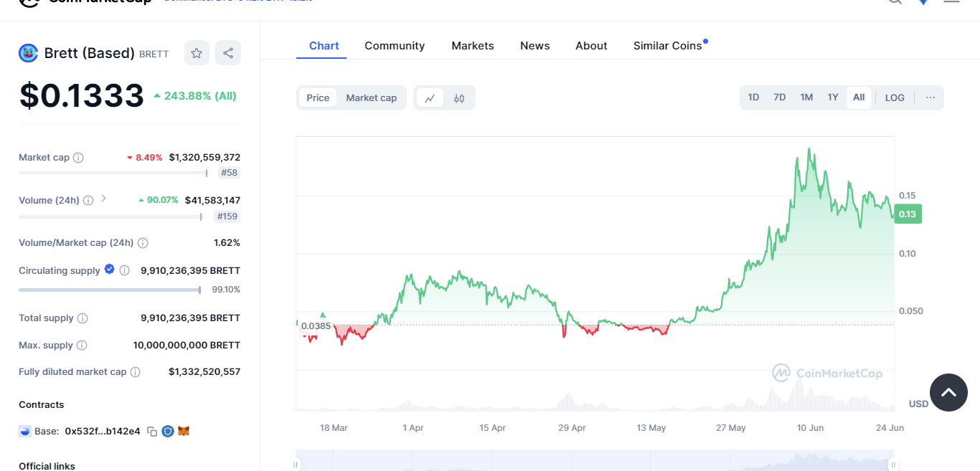980x471 pixels.
Task: Click Fully diluted market cap info icon
Action: click(135, 372)
